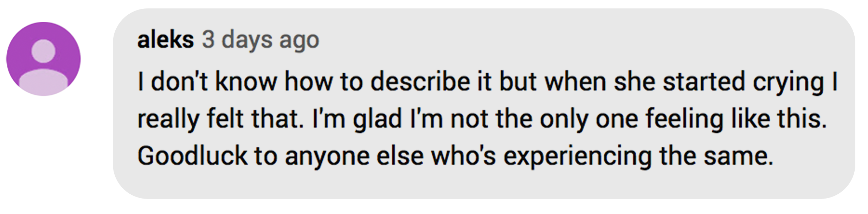Click the second line of comment text

[482, 119]
